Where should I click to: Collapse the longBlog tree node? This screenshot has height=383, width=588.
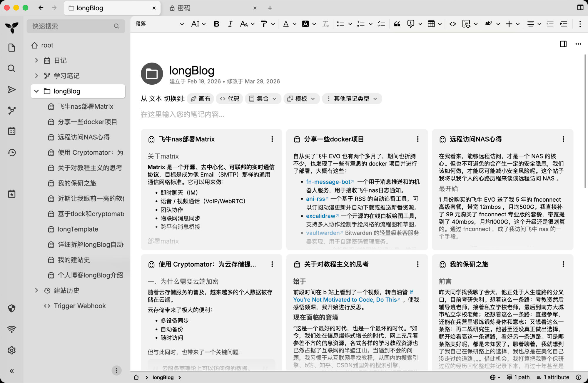pyautogui.click(x=36, y=91)
